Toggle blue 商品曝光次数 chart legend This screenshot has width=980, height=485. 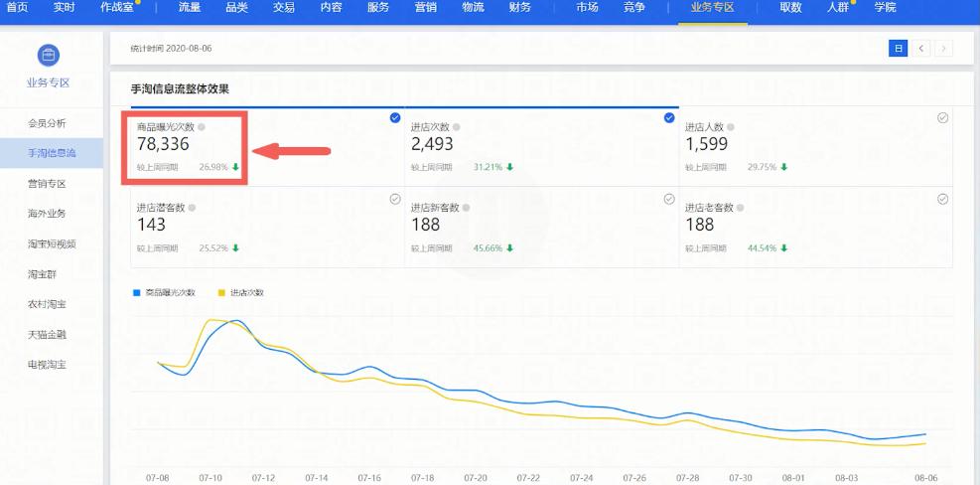pyautogui.click(x=165, y=292)
